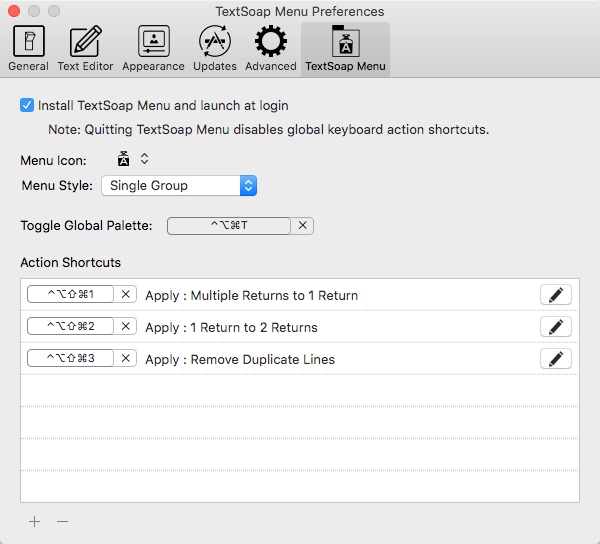Clear shortcut for Remove Duplicate Lines
600x544 pixels.
point(125,359)
